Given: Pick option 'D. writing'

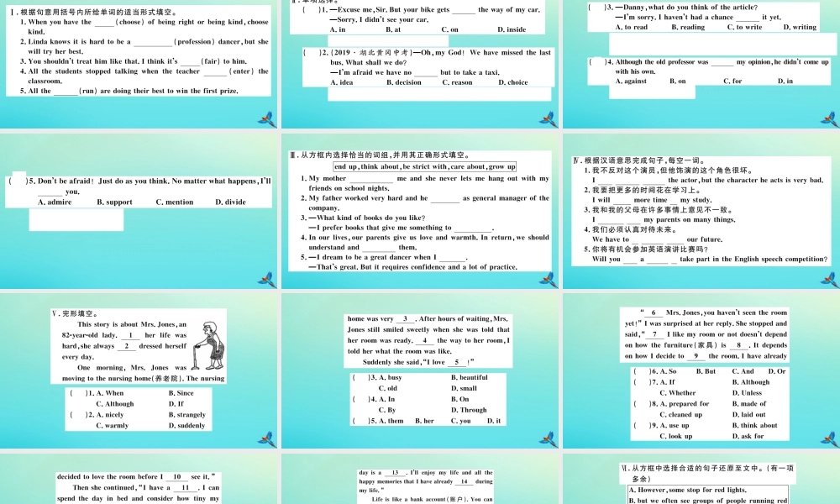Looking at the screenshot, I should click(x=800, y=27).
